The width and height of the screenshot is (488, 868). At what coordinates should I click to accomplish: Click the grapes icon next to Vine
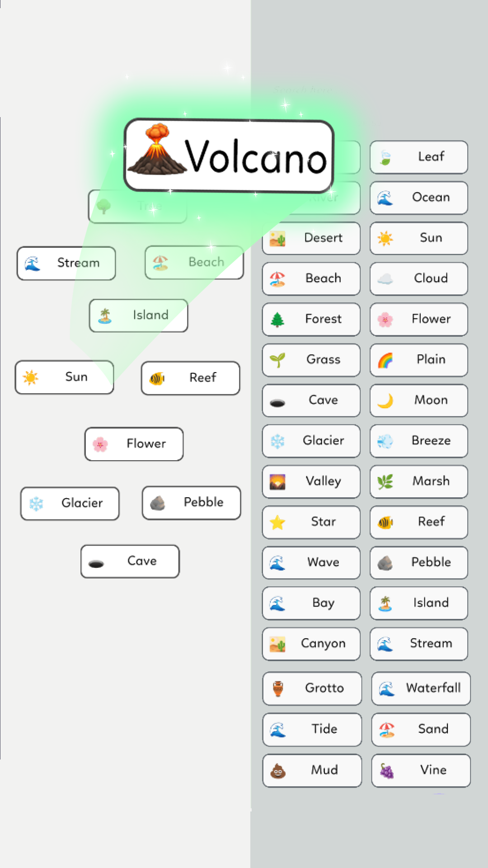[387, 771]
